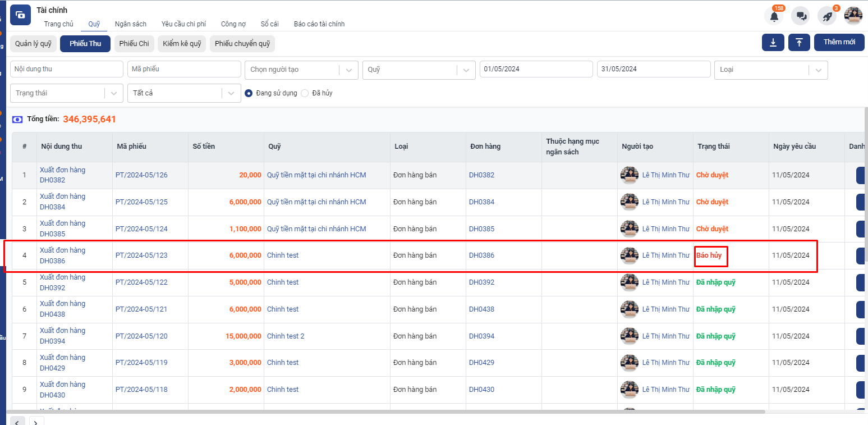Open the chat messages icon

click(801, 16)
